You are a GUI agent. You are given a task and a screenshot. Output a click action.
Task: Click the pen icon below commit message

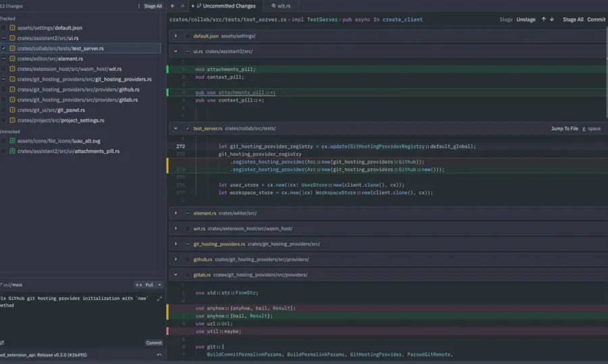pyautogui.click(x=3, y=342)
